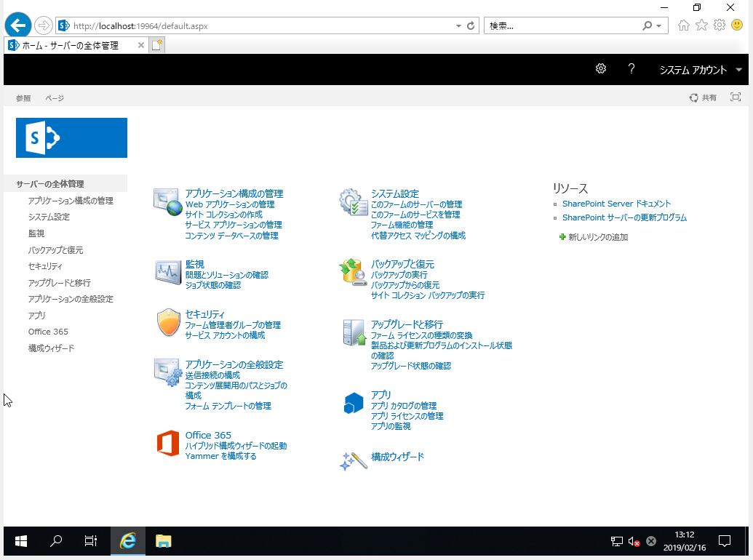753x560 pixels.
Task: Open SharePoint サーバーの更新プログラム link
Action: point(624,217)
